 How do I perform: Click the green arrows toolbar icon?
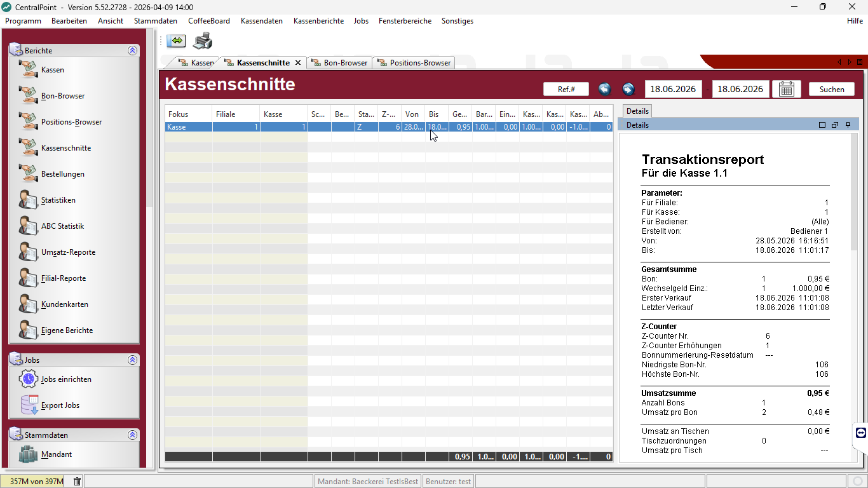176,41
